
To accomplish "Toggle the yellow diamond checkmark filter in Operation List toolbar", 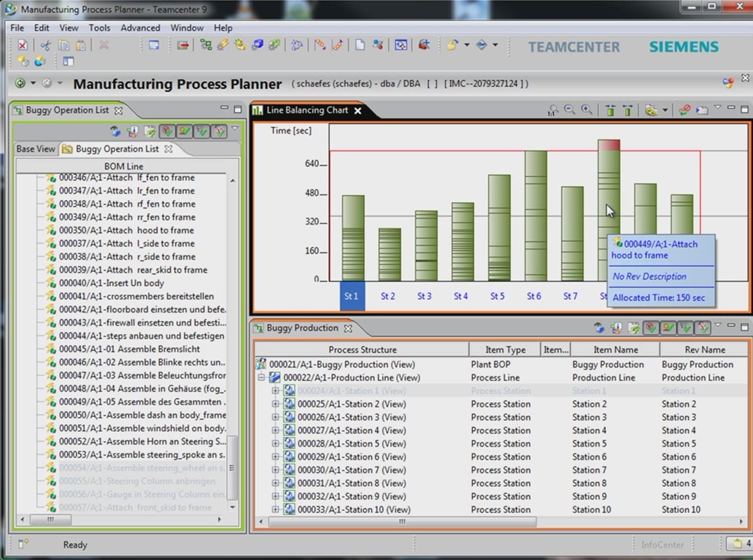I will [x=184, y=131].
